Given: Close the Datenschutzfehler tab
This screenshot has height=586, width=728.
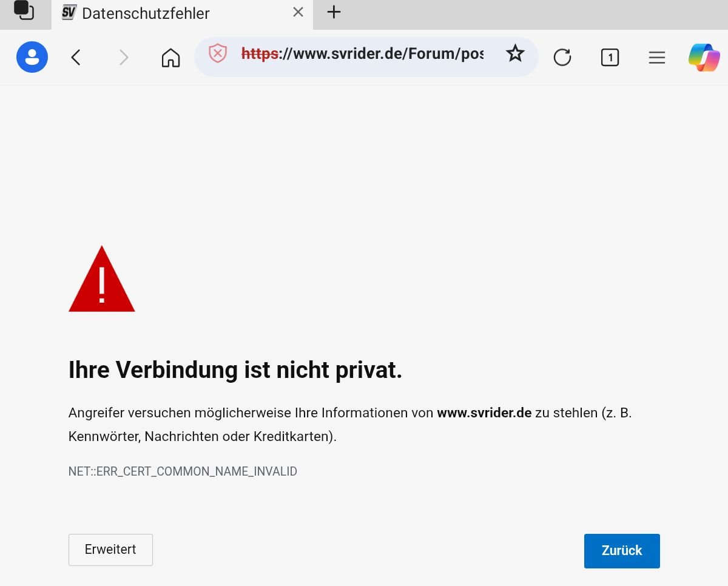Looking at the screenshot, I should tap(298, 12).
